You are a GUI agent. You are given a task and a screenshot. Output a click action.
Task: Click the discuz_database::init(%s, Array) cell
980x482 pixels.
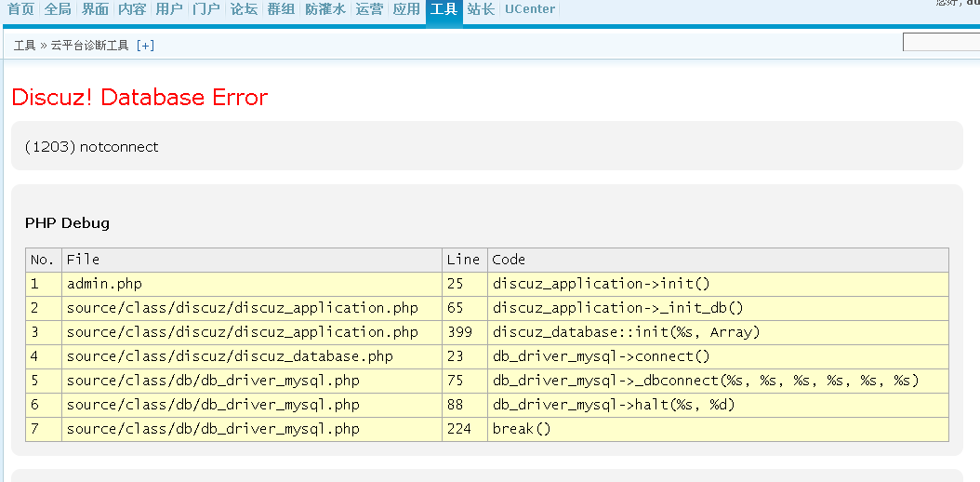718,332
